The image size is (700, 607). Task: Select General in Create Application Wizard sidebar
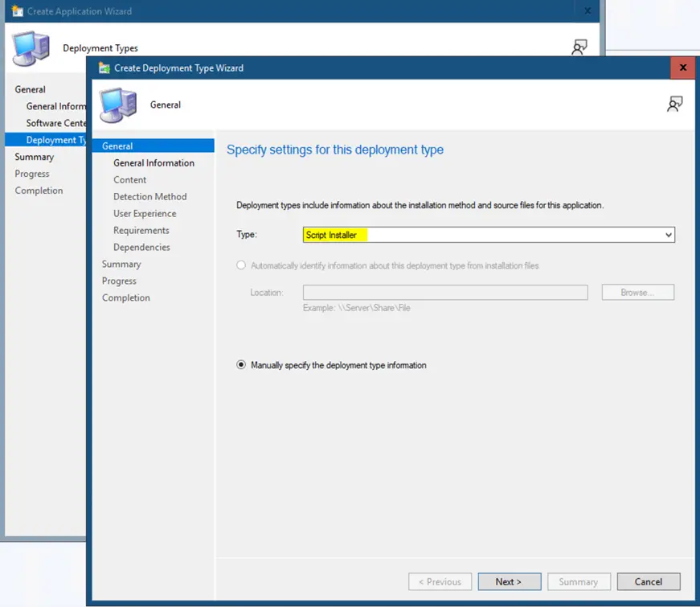pos(30,89)
